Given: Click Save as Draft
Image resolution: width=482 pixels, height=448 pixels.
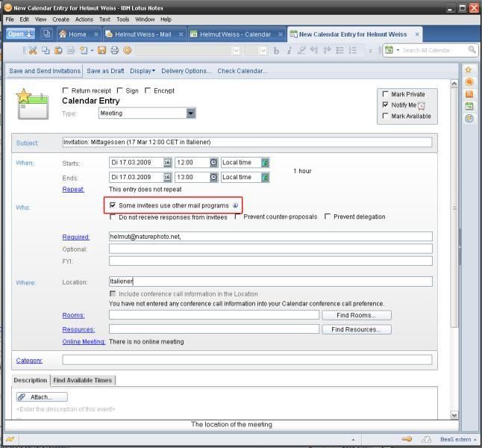Looking at the screenshot, I should coord(105,71).
